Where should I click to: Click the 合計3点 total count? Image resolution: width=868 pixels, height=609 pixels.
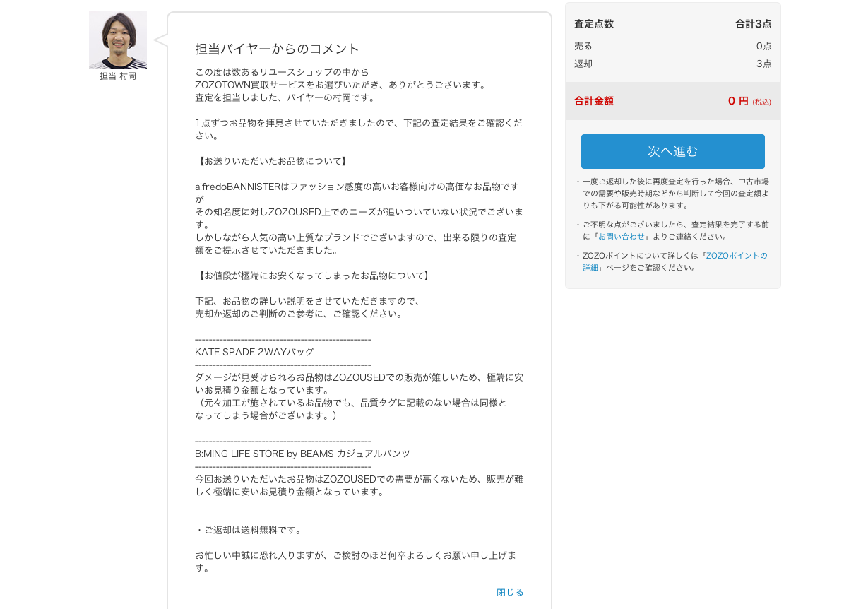[x=754, y=24]
